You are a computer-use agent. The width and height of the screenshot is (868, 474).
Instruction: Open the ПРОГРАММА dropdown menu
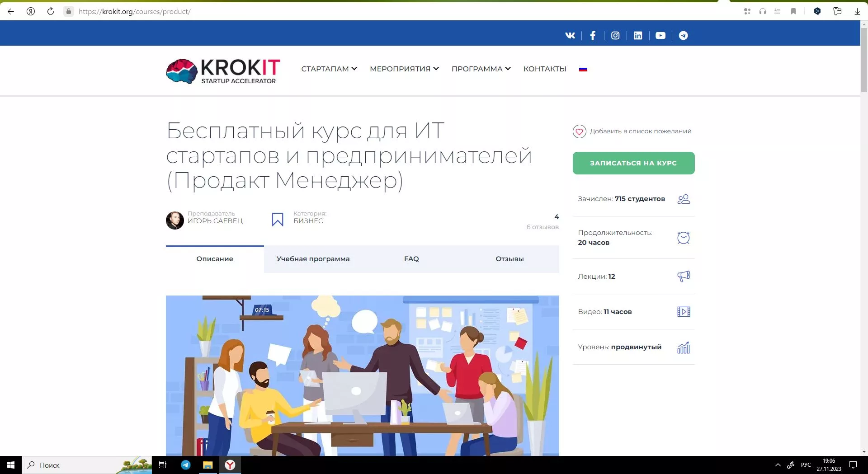point(481,69)
